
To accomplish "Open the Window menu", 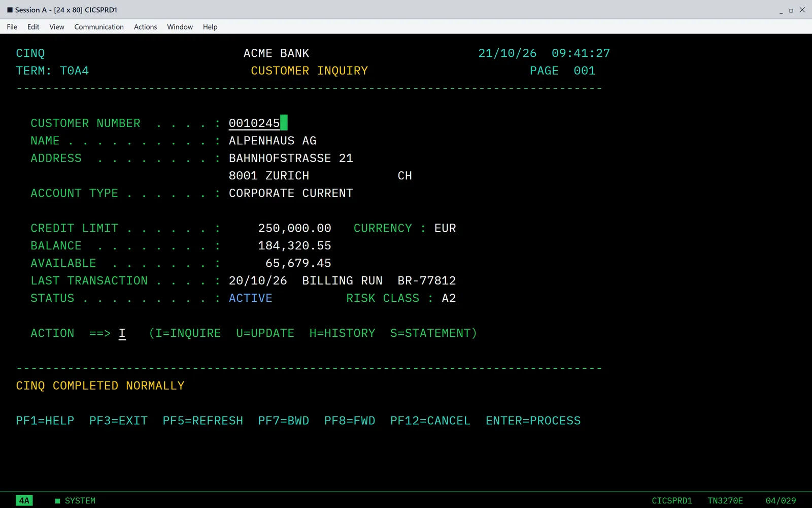I will coord(180,27).
